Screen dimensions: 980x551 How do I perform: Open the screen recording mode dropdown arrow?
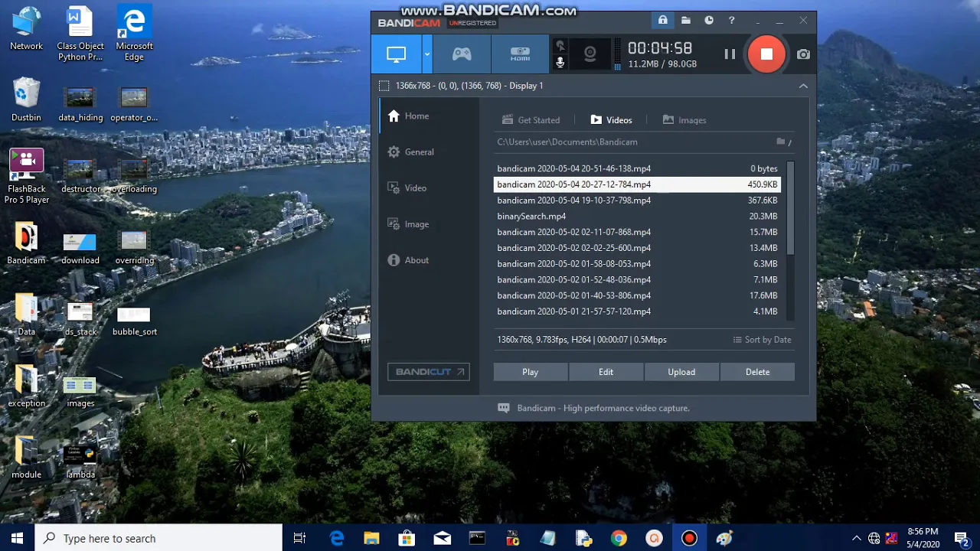point(427,54)
